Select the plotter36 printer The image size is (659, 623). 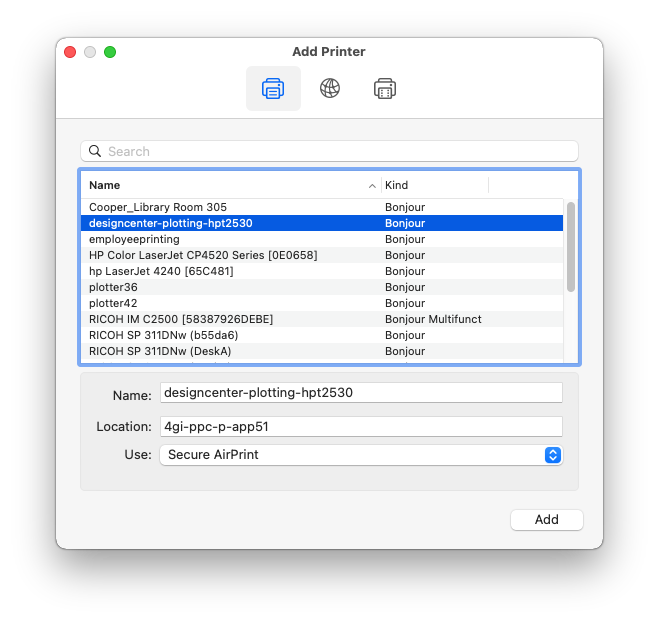point(322,287)
